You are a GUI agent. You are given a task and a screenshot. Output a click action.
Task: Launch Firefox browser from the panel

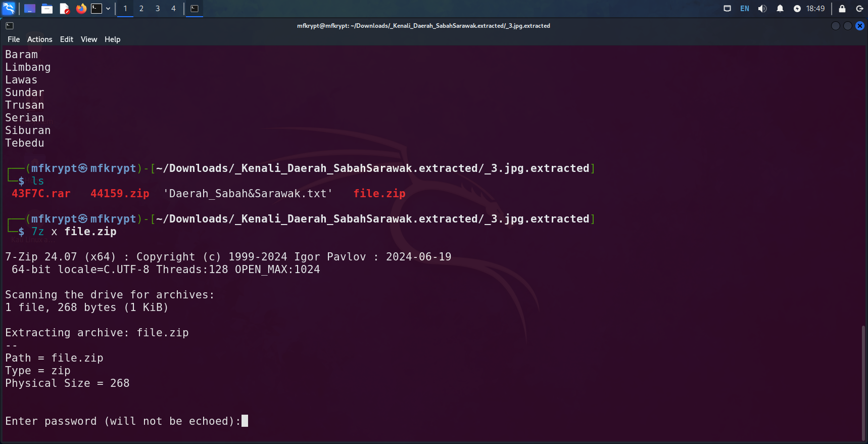click(81, 9)
